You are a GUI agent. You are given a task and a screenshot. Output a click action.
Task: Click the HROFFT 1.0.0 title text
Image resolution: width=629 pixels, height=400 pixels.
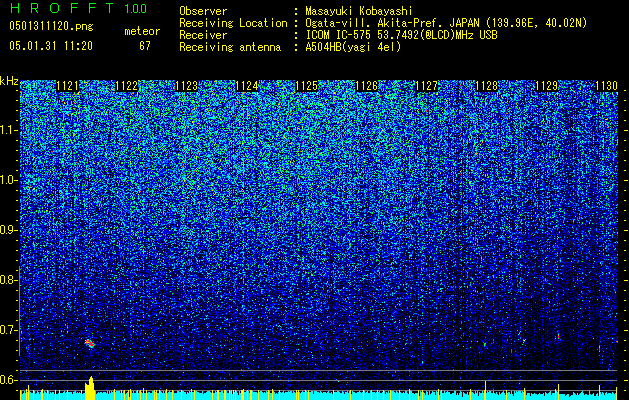78,8
